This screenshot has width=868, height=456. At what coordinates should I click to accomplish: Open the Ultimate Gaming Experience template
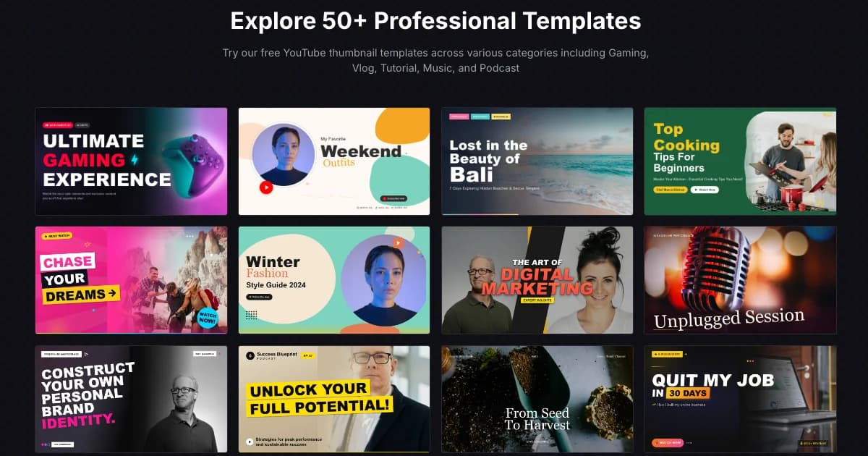point(131,161)
